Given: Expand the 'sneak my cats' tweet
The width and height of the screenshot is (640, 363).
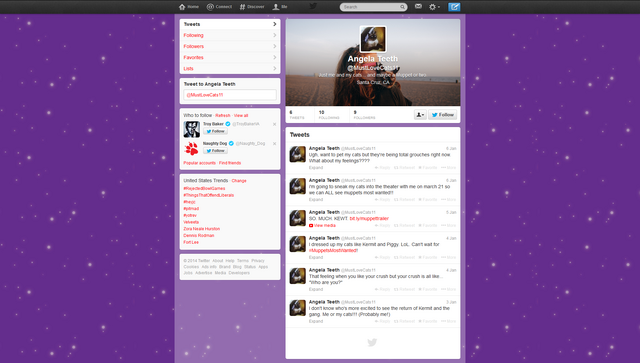Looking at the screenshot, I should (316, 199).
